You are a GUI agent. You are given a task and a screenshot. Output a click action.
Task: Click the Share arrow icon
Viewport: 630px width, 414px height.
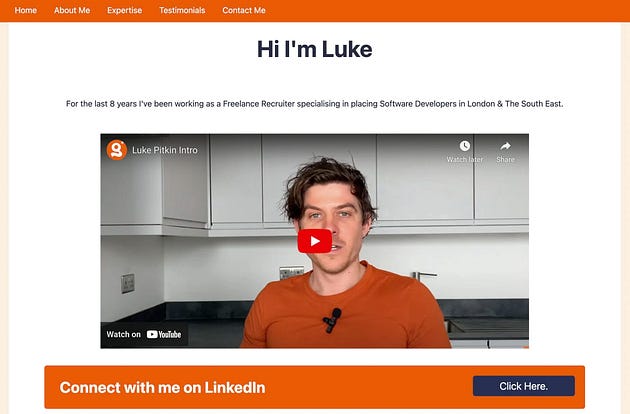[x=505, y=146]
